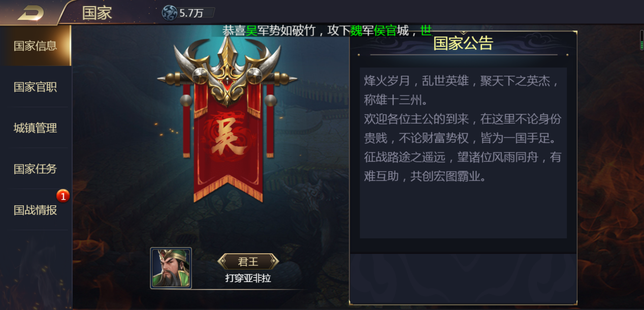Open the monarch's portrait avatar
The height and width of the screenshot is (310, 644).
tap(171, 268)
